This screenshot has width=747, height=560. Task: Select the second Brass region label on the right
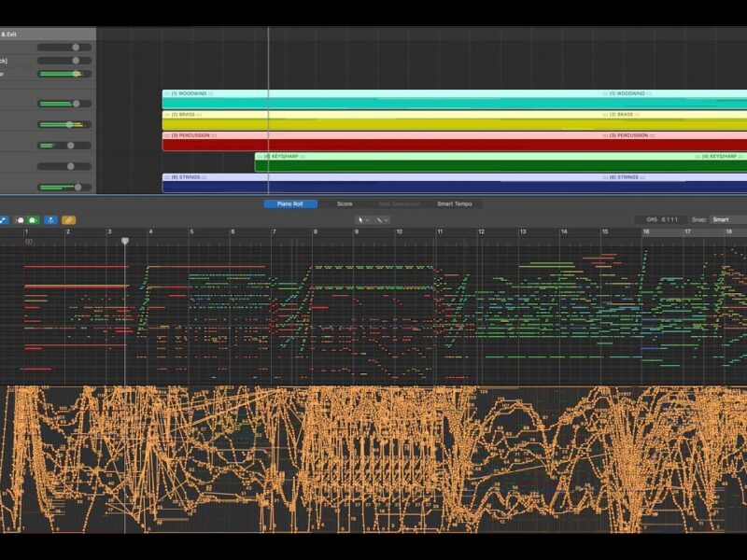click(621, 114)
